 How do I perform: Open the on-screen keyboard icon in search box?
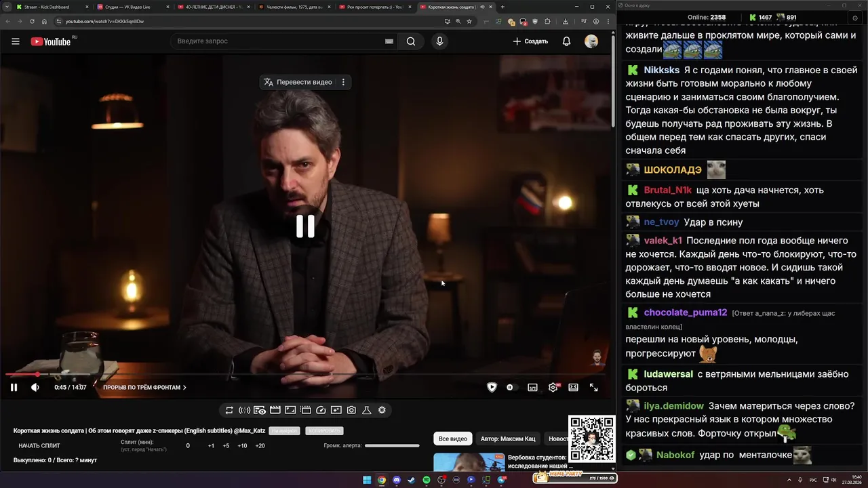[389, 41]
